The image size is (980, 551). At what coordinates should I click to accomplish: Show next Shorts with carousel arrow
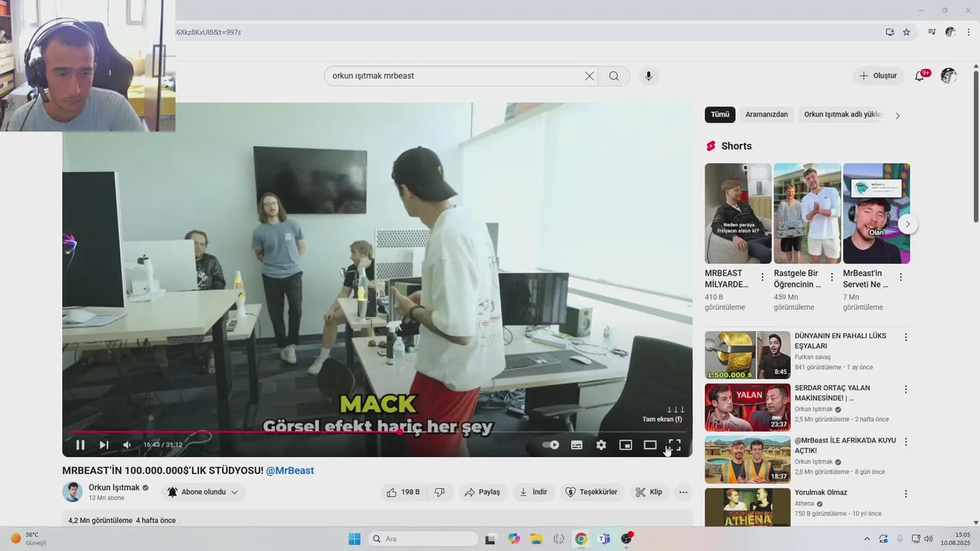click(907, 224)
